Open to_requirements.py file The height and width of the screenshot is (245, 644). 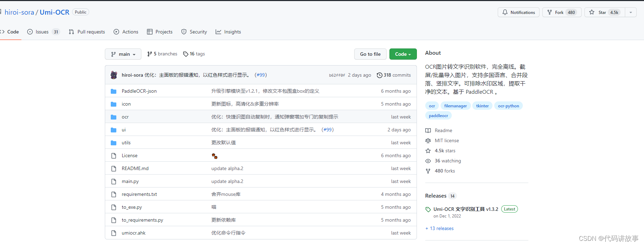click(142, 220)
